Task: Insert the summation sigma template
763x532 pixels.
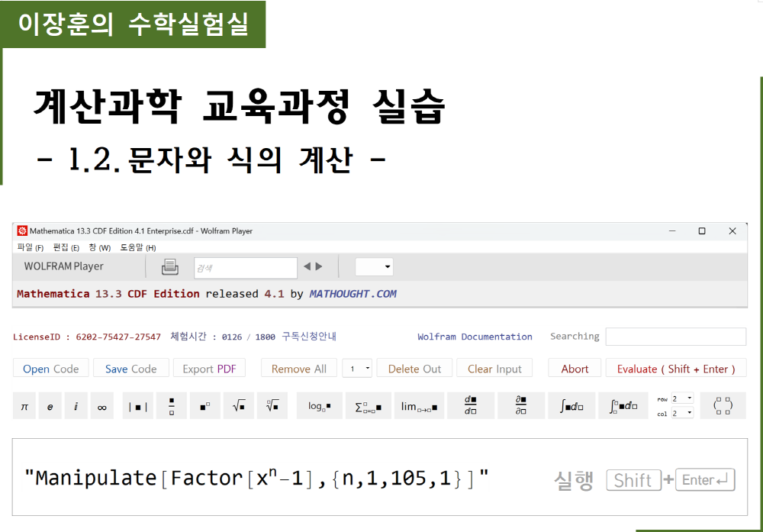Action: (369, 406)
